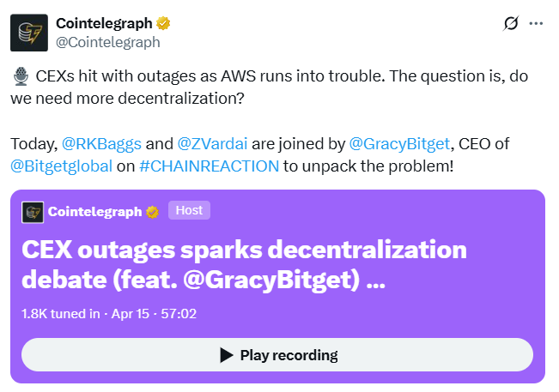The width and height of the screenshot is (559, 392).
Task: Click the Host label badge
Action: (189, 211)
